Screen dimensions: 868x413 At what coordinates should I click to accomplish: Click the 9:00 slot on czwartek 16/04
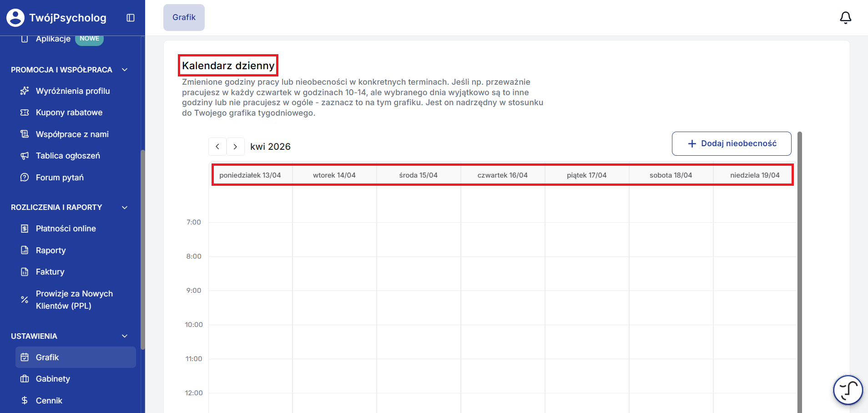pyautogui.click(x=503, y=307)
